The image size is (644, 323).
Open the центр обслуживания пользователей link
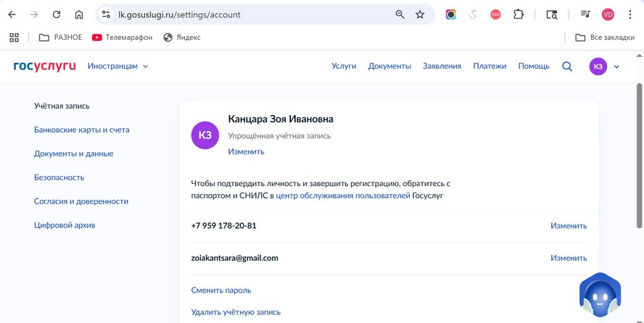[x=343, y=196]
